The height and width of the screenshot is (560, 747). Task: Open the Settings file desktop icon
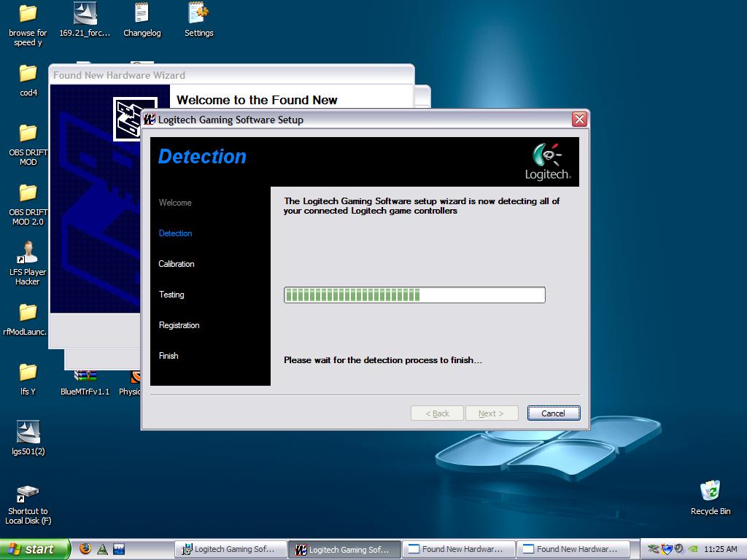198,19
